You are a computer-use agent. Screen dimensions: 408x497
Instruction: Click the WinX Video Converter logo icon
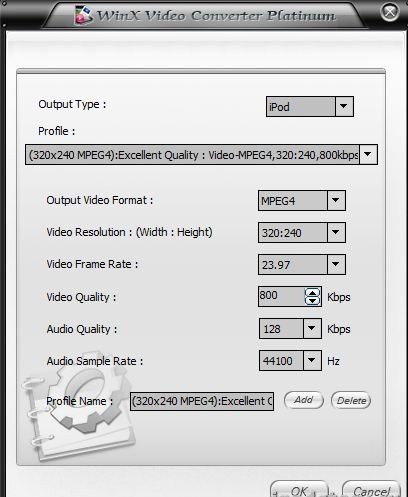pyautogui.click(x=83, y=15)
